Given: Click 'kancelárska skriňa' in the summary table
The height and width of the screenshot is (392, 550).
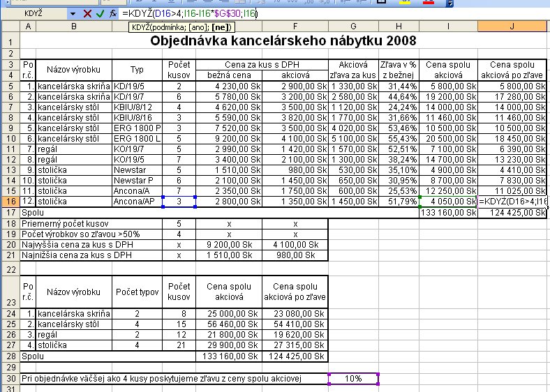Looking at the screenshot, I should [74, 313].
